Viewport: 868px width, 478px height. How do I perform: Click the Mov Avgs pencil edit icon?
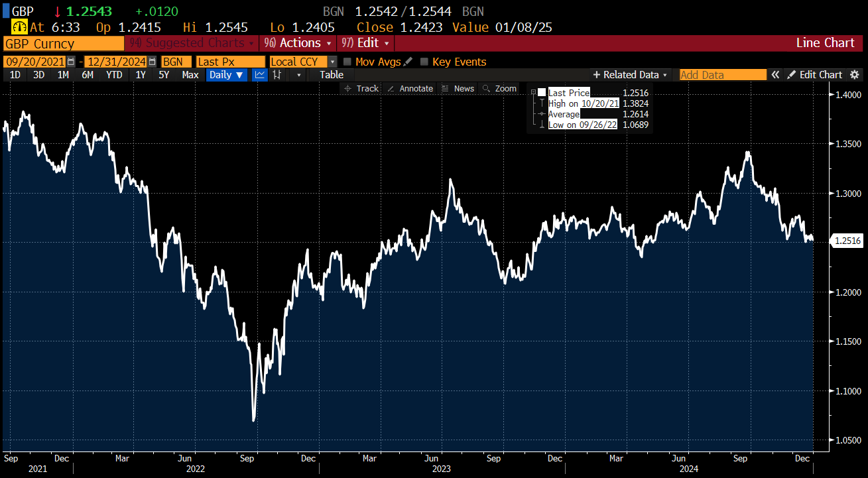(408, 62)
